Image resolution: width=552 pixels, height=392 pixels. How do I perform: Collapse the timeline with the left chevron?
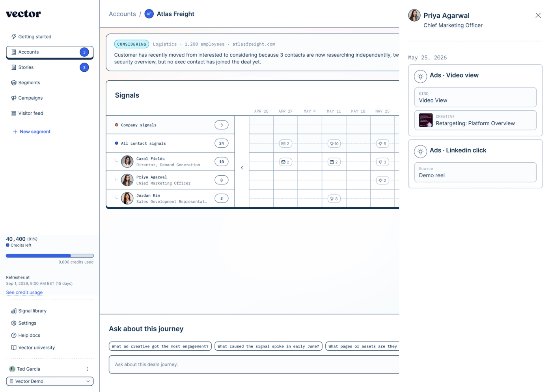(x=242, y=168)
